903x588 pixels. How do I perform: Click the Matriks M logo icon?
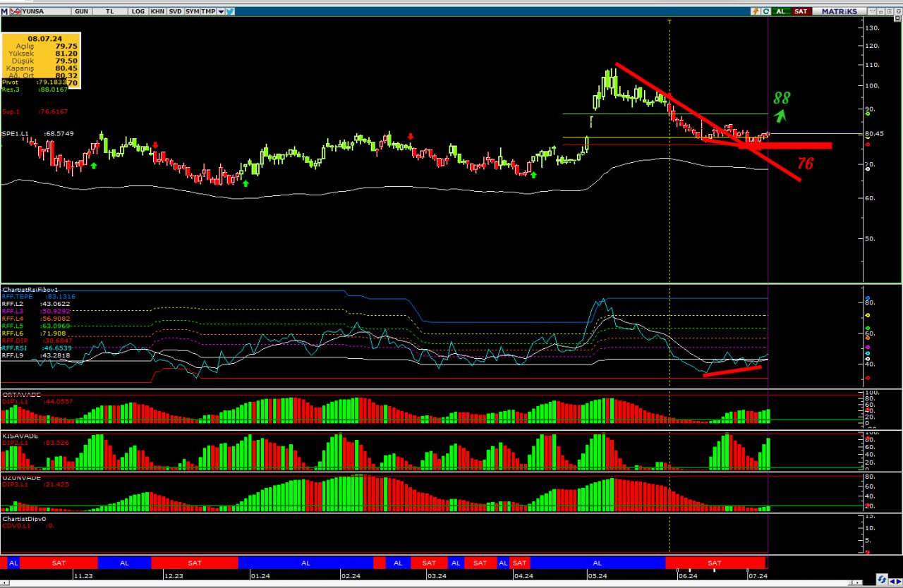click(4, 11)
